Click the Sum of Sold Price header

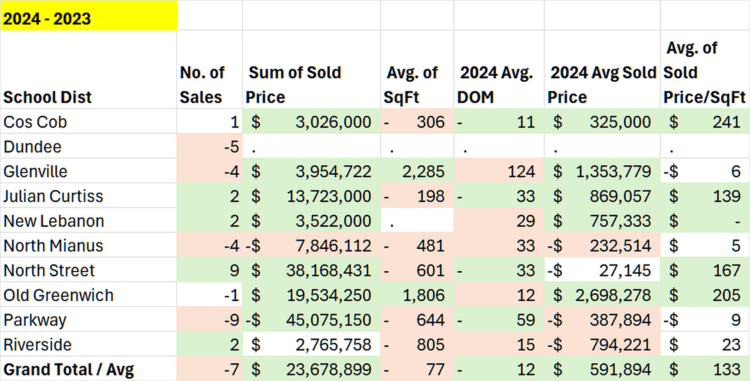[x=311, y=70]
